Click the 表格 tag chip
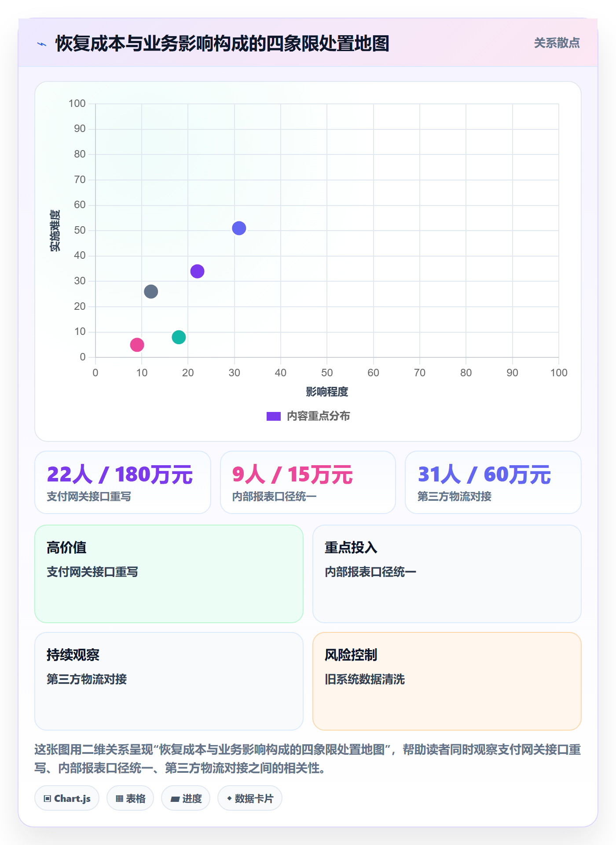 [130, 798]
